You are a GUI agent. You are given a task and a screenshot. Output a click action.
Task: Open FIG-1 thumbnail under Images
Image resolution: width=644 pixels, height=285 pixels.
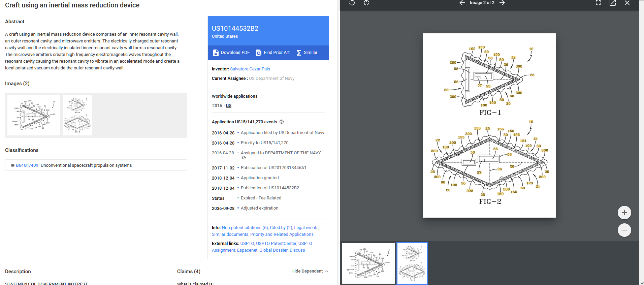point(34,115)
